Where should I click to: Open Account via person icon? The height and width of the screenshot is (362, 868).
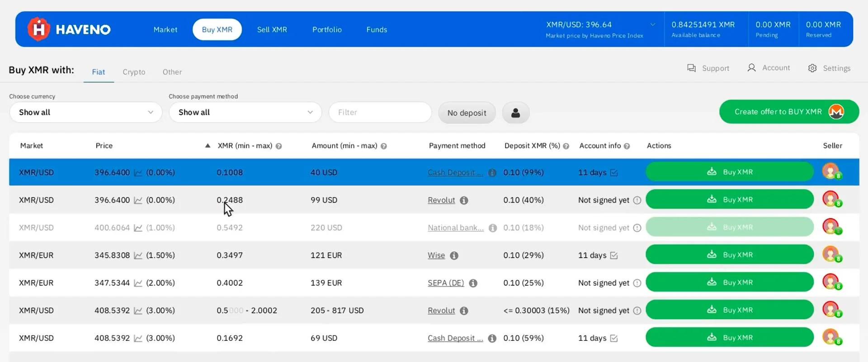pos(751,68)
